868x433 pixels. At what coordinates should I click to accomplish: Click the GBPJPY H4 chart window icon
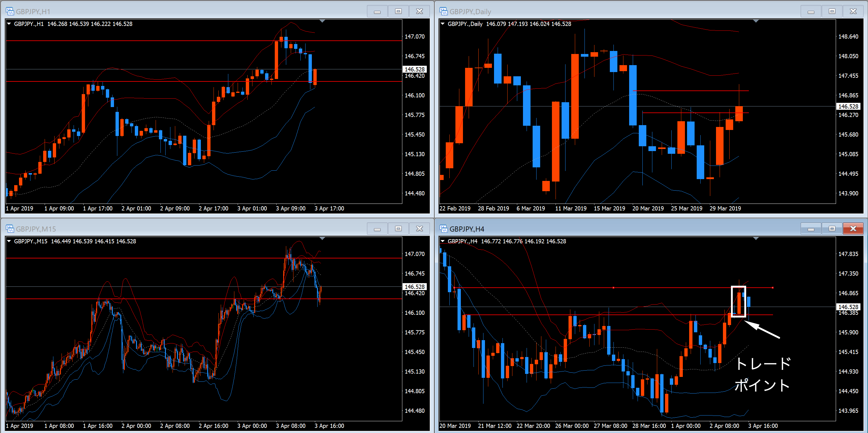pos(443,229)
